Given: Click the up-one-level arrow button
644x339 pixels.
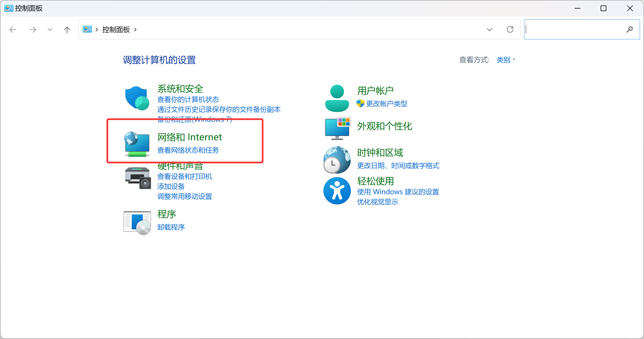Looking at the screenshot, I should [67, 29].
